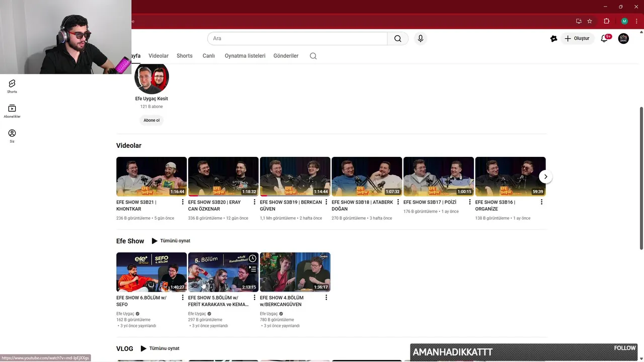644x362 pixels.
Task: Open options for EFE SHOW 4.BÖLÜM video
Action: point(326,298)
